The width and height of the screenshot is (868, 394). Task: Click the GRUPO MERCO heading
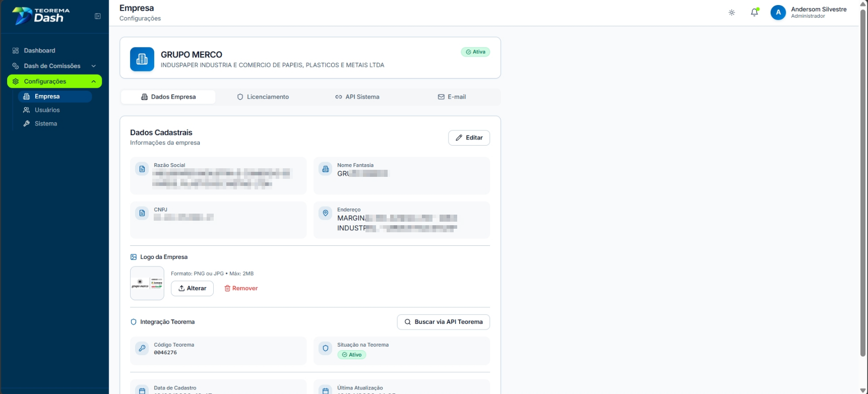192,54
